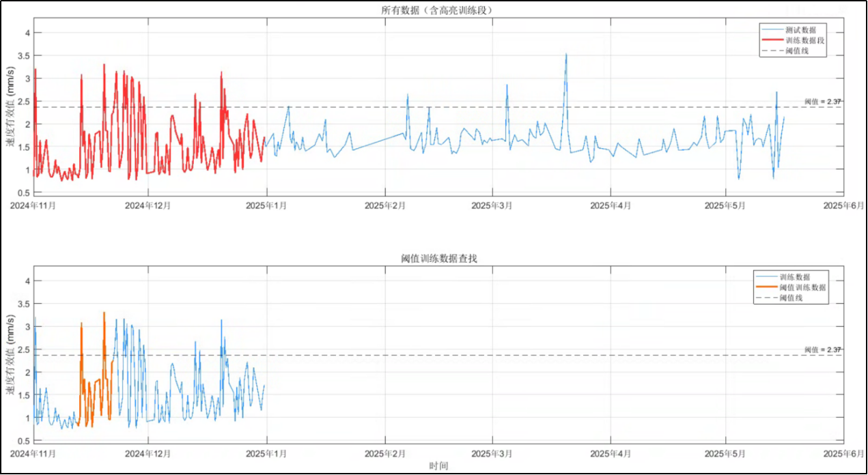Click 2024年11月 tick label in 所有数据 plot

pyautogui.click(x=34, y=205)
